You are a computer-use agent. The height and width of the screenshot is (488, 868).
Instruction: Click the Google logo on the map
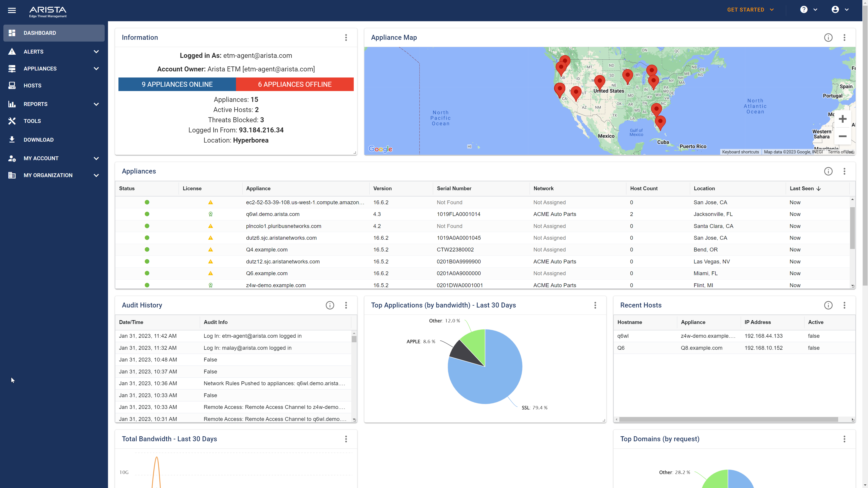click(380, 149)
